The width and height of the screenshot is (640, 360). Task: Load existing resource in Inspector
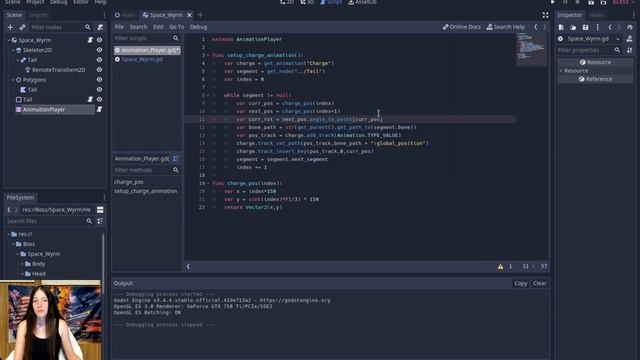click(x=573, y=27)
